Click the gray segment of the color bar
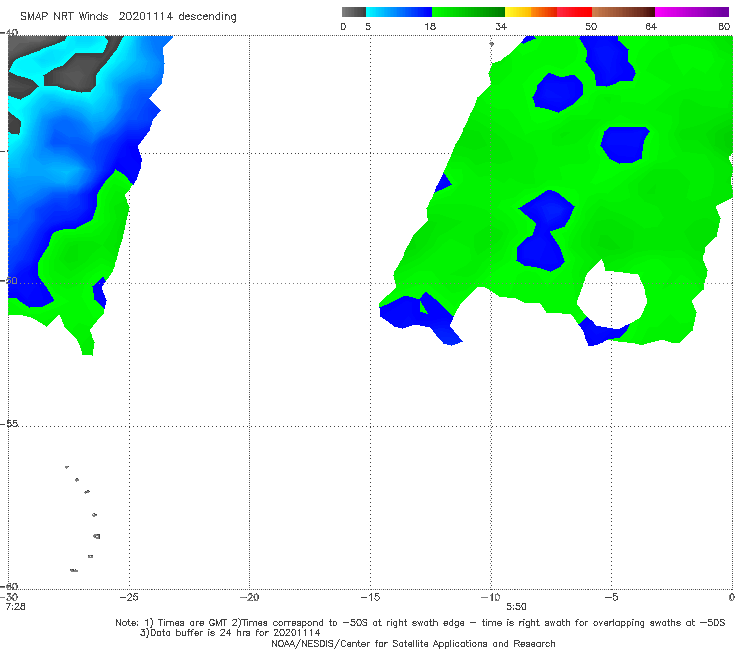 click(x=354, y=12)
